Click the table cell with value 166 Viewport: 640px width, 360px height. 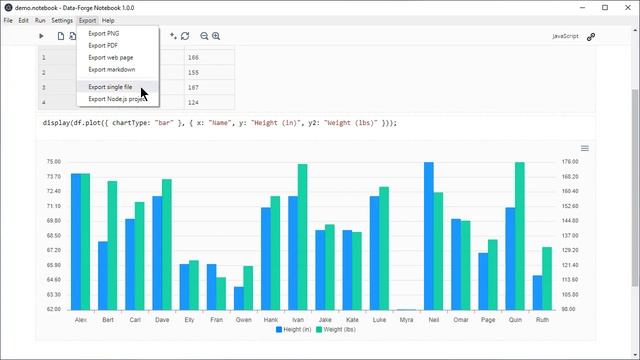pyautogui.click(x=209, y=58)
